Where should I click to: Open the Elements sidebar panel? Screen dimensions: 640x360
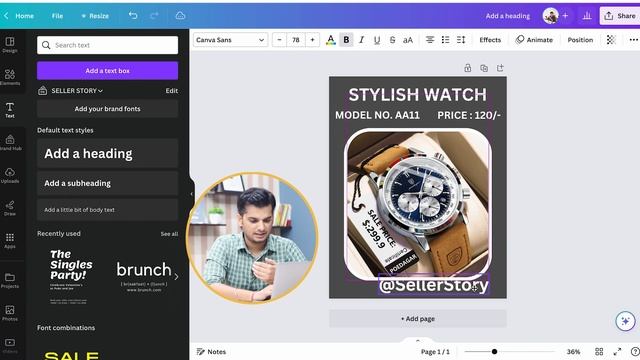10,77
